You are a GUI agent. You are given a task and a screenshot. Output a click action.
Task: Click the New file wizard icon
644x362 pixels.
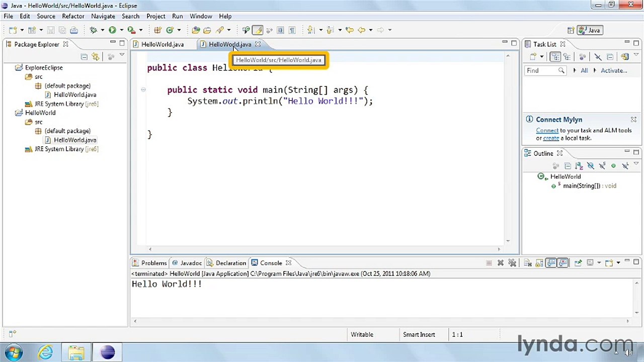coord(13,30)
